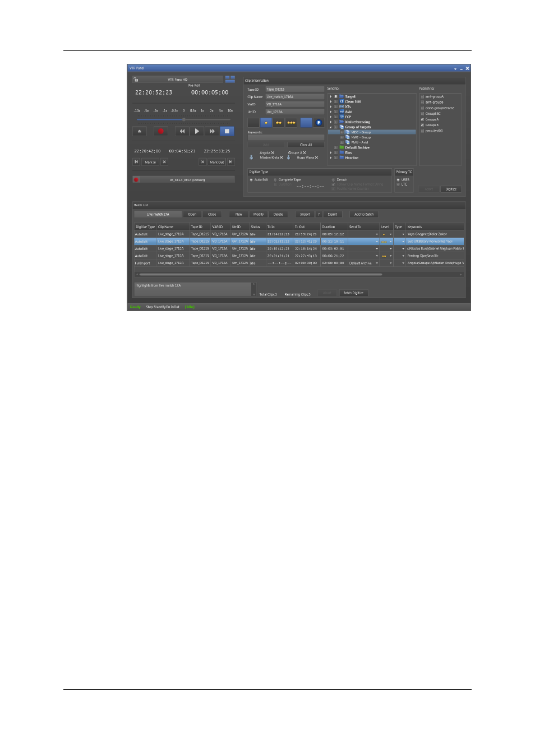Image resolution: width=535 pixels, height=756 pixels.
Task: Collapse the Group of targets node
Action: [331, 127]
